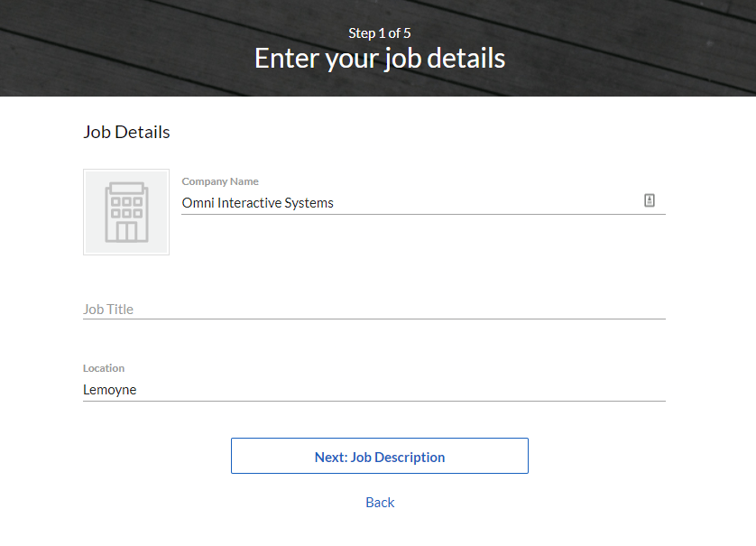
Task: Click the Job Details section heading
Action: point(125,132)
